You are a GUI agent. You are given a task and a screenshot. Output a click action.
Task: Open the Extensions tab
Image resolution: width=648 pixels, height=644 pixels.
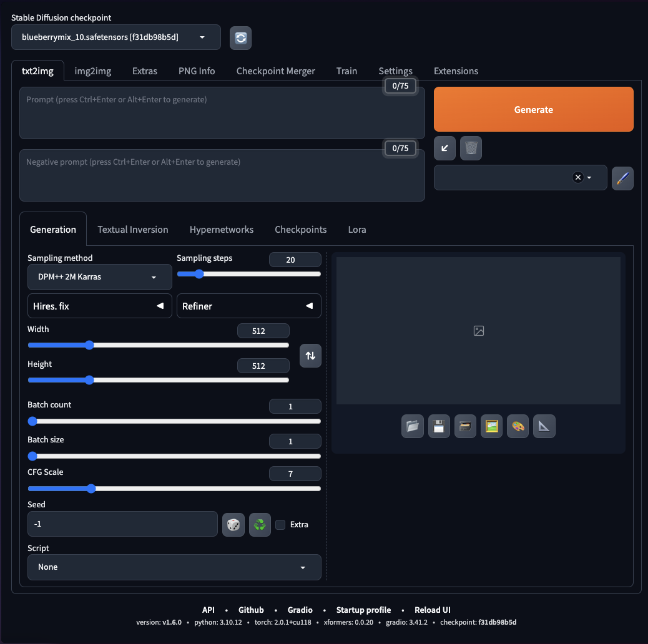point(456,71)
